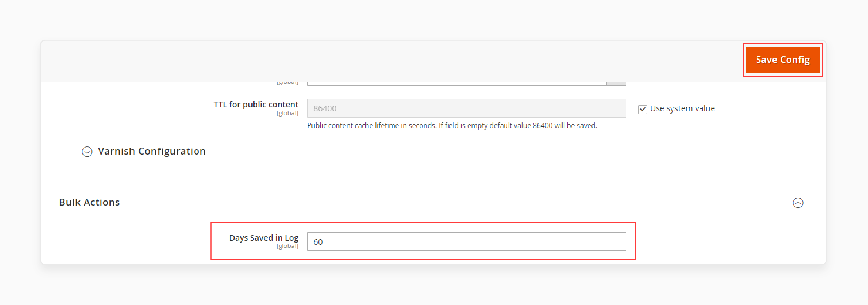Click the TTL for public content field
Viewport: 868px width, 305px height.
tap(466, 108)
